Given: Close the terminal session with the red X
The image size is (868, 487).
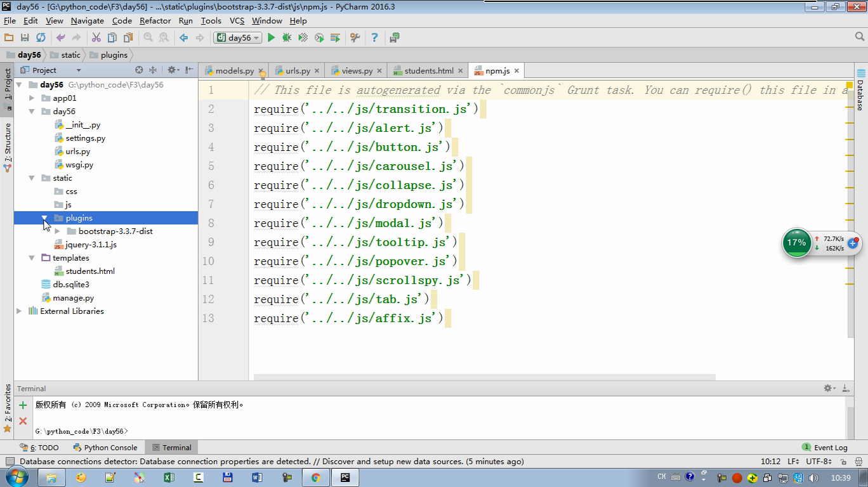Looking at the screenshot, I should [x=23, y=420].
